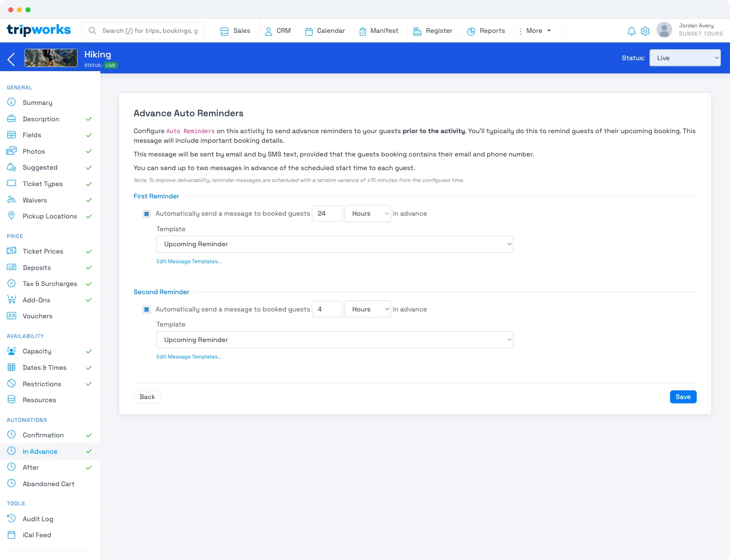
Task: Select Confirmation in Automations
Action: (x=50, y=435)
